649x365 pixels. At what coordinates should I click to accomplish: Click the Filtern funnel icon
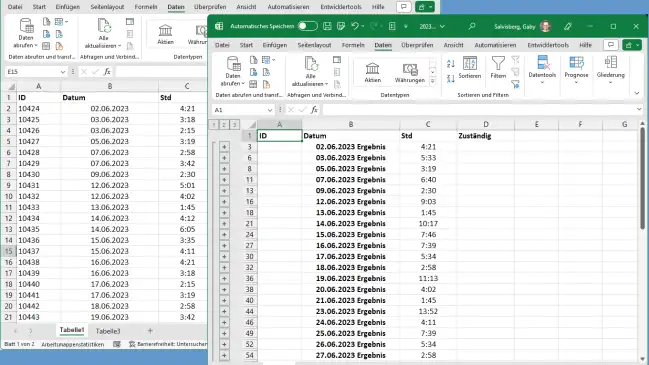(498, 67)
